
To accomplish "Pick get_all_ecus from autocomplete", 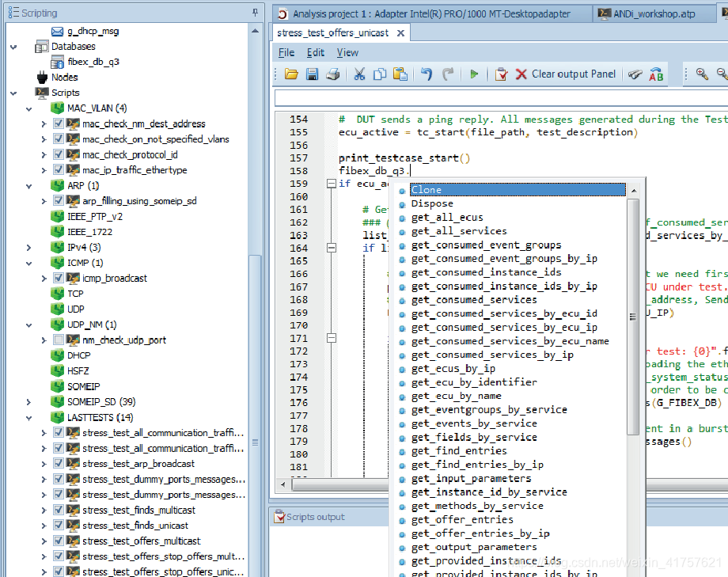I will click(446, 217).
